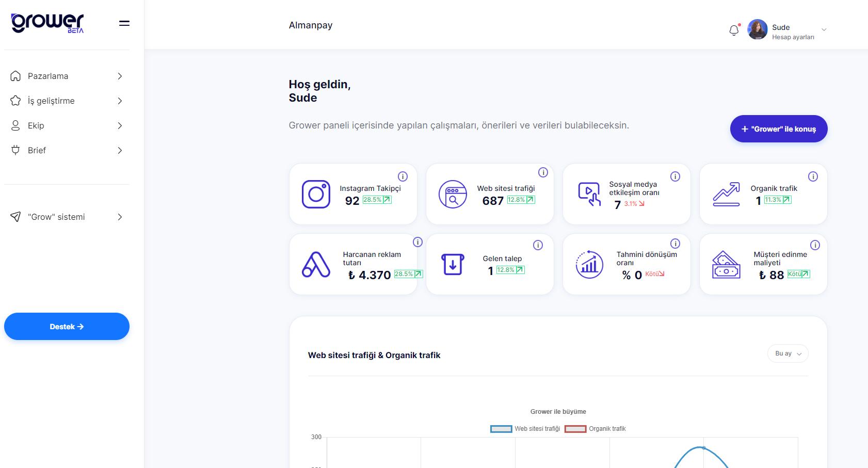Click Sude's profile avatar

(x=757, y=29)
